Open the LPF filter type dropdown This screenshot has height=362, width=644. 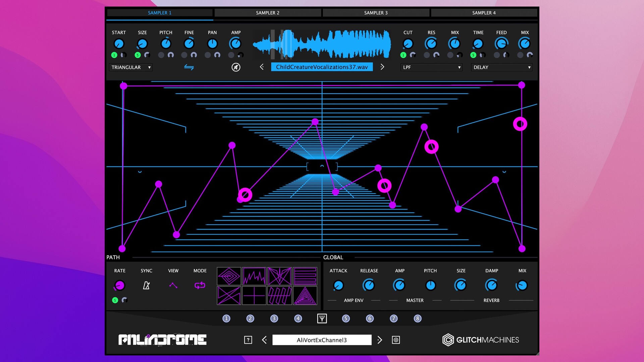[431, 67]
